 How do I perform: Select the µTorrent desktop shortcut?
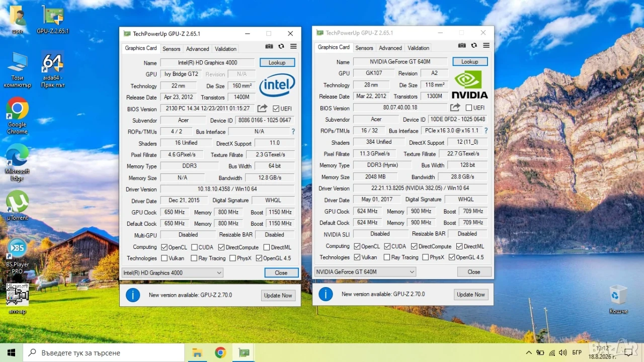click(17, 206)
